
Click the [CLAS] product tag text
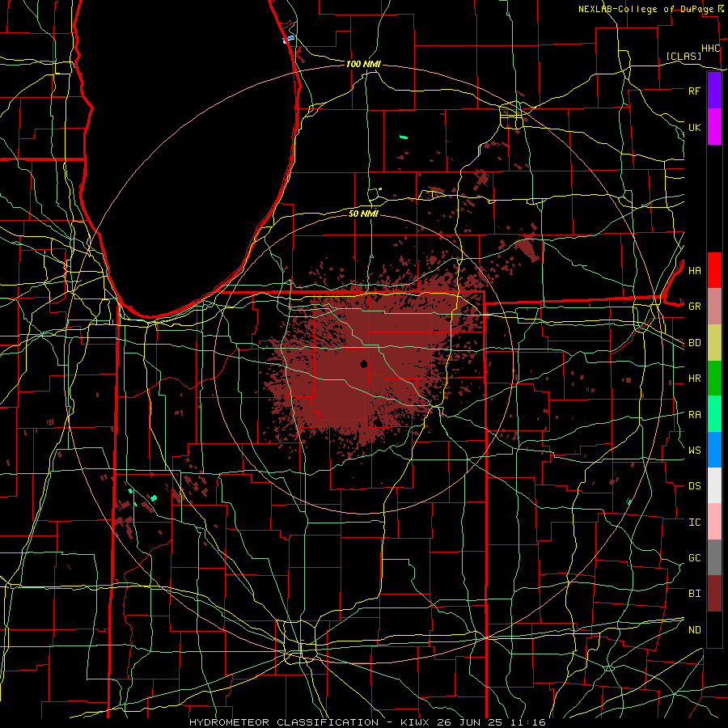pos(684,56)
